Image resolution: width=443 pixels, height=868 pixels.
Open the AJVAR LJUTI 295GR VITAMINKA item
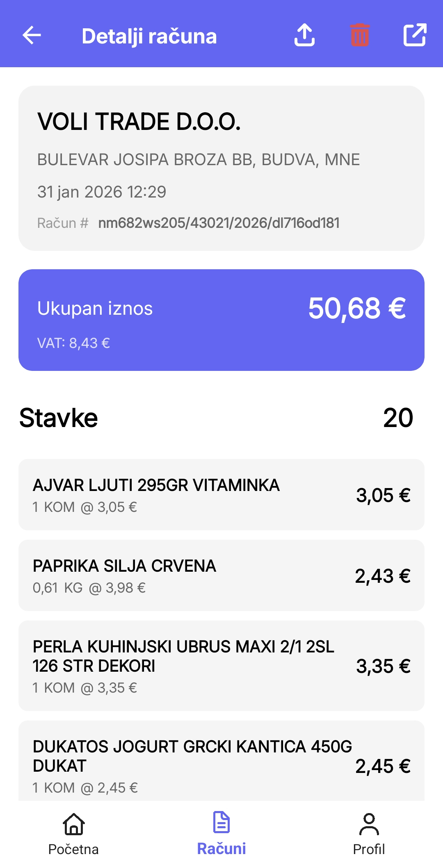[x=221, y=495]
